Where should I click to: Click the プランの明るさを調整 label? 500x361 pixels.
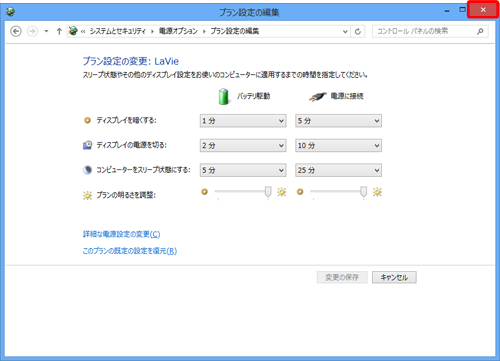[x=126, y=195]
